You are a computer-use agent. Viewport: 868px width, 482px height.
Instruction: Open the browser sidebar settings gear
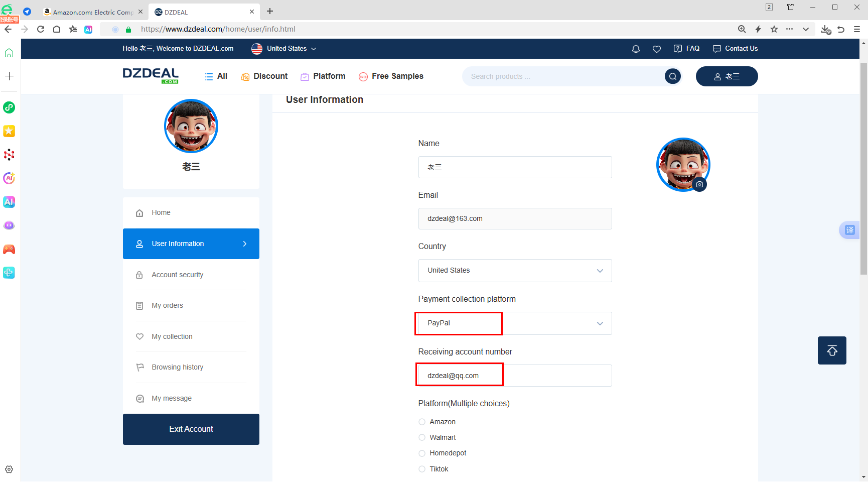[x=9, y=469]
